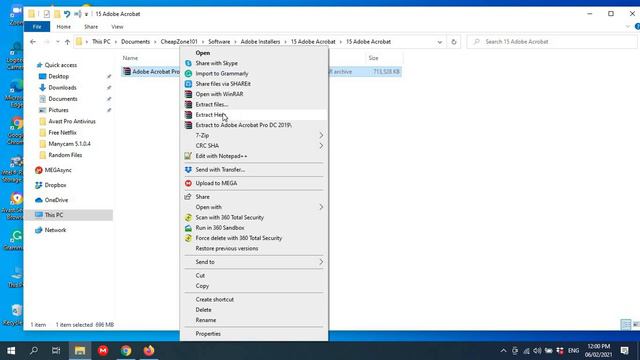The height and width of the screenshot is (360, 640).
Task: Choose Share files via SHAREit
Action: pos(254,84)
